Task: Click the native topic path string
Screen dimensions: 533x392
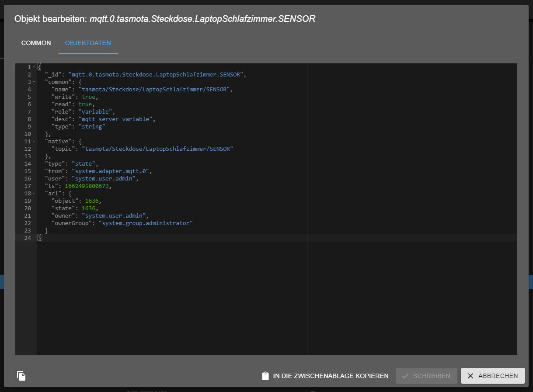Action: (x=157, y=149)
